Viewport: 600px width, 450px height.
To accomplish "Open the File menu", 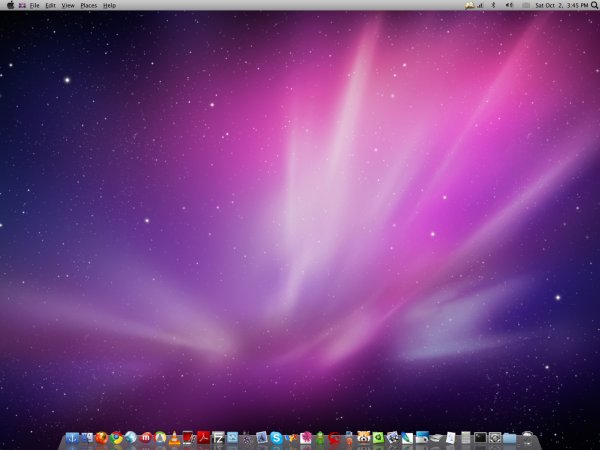I will click(34, 6).
